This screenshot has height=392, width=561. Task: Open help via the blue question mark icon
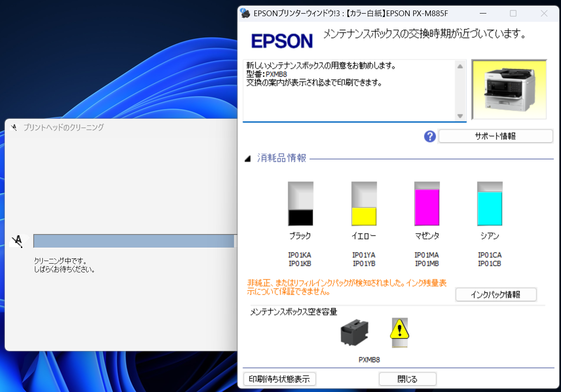(430, 136)
